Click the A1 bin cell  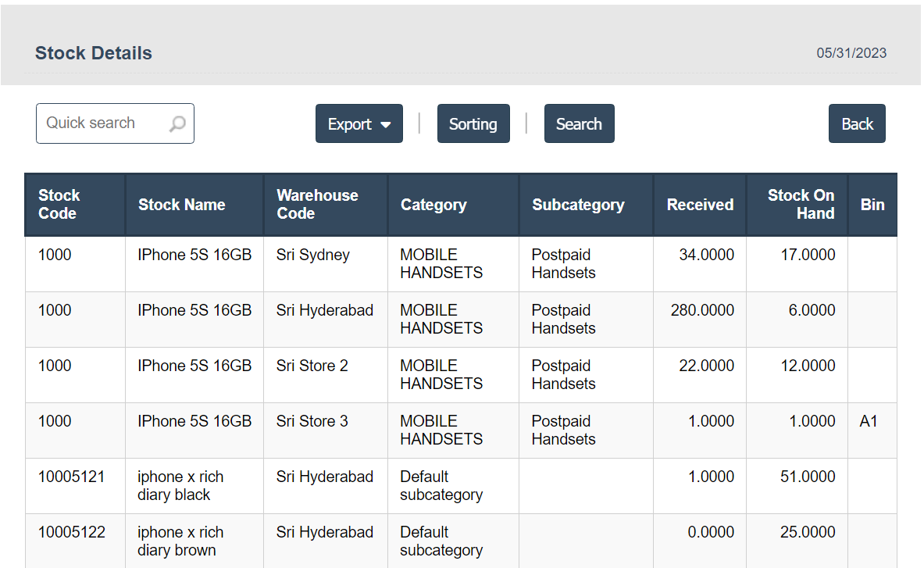coord(869,422)
